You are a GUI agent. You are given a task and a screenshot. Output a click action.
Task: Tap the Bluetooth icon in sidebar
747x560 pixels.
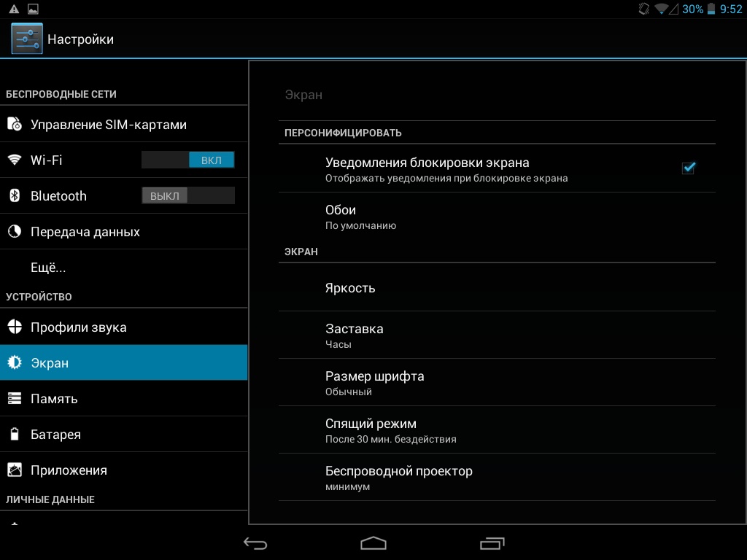point(15,196)
